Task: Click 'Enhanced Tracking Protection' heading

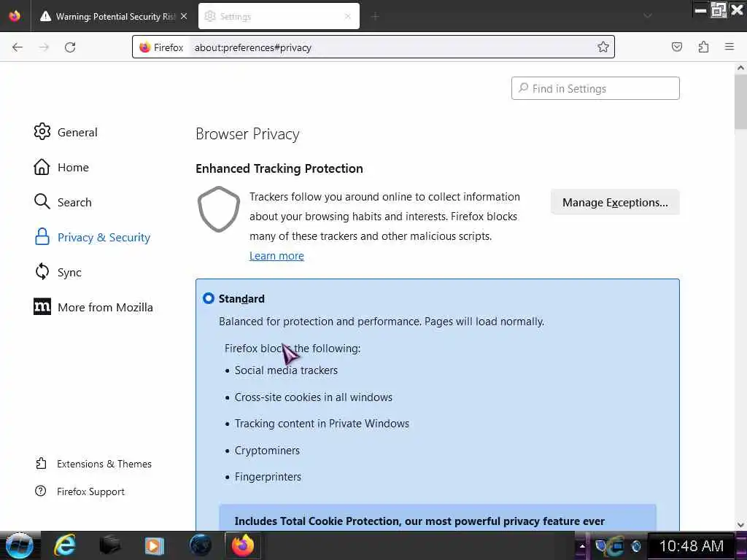Action: 279,168
